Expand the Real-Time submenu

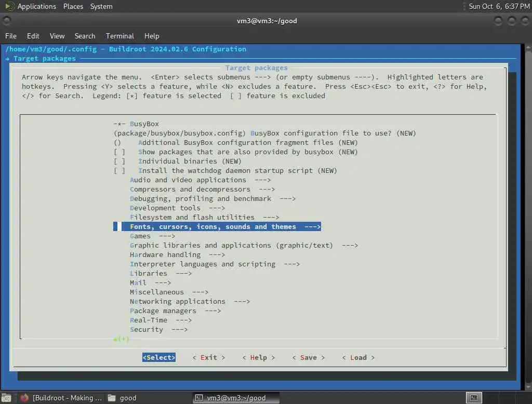pyautogui.click(x=161, y=320)
